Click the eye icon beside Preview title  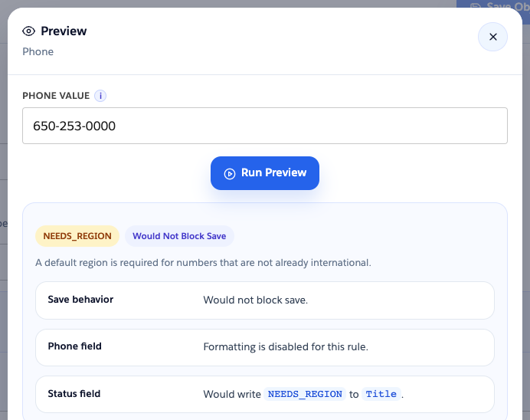pyautogui.click(x=29, y=31)
